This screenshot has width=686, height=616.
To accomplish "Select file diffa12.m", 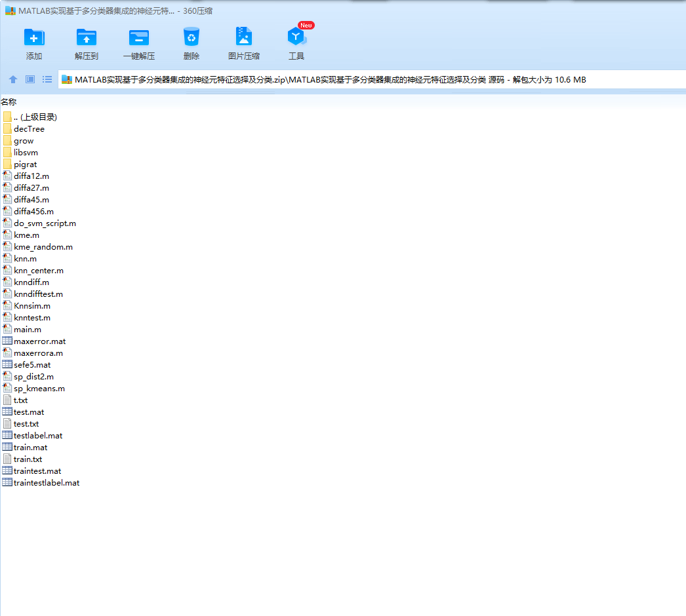I will (26, 176).
